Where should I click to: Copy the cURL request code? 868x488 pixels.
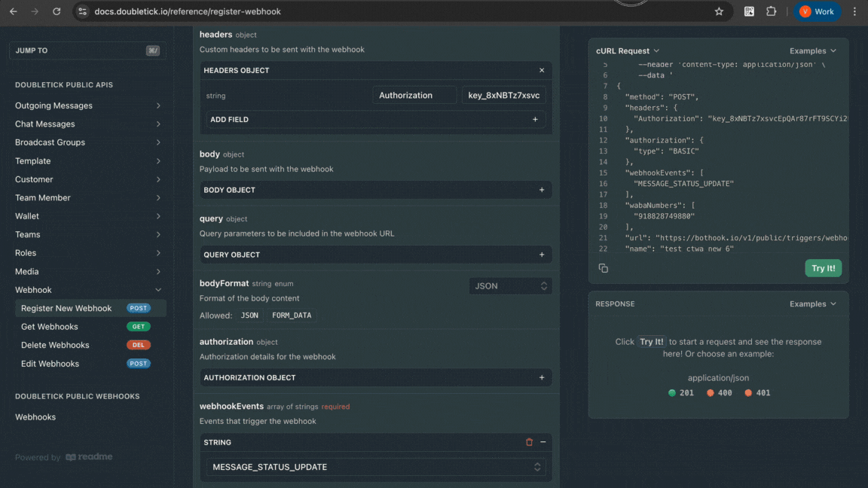(604, 268)
